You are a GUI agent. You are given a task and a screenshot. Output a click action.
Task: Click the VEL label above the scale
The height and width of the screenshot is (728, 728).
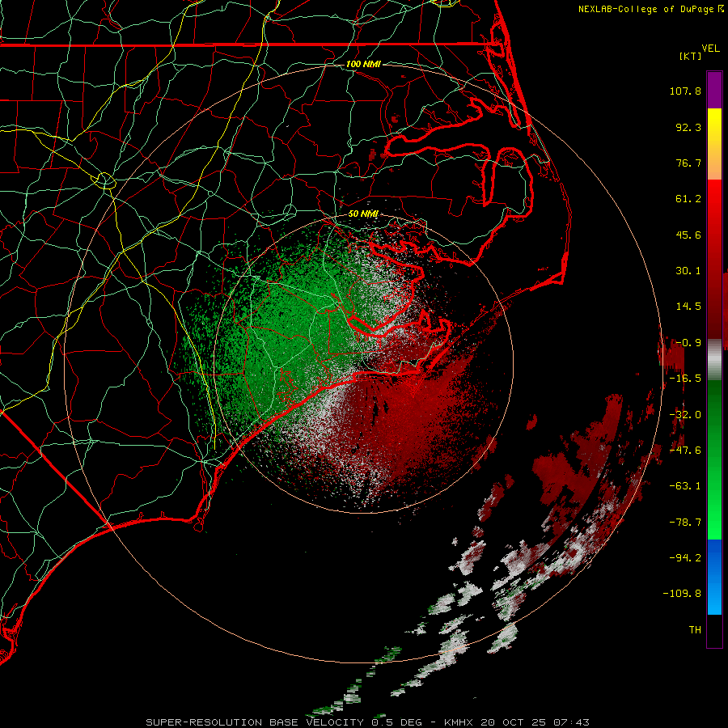point(710,49)
